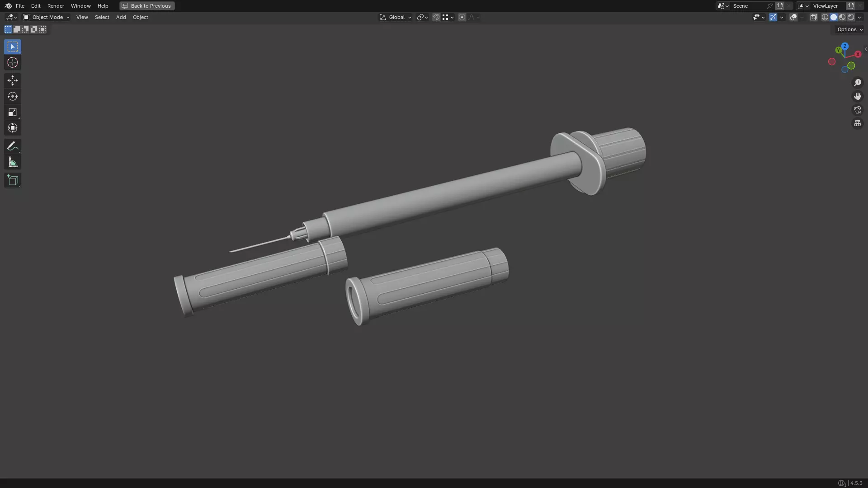
Task: Activate the Rotate tool
Action: 13,96
